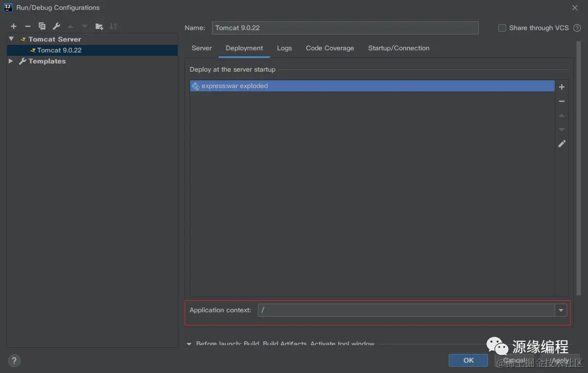Open the Logs tab

pyautogui.click(x=284, y=48)
